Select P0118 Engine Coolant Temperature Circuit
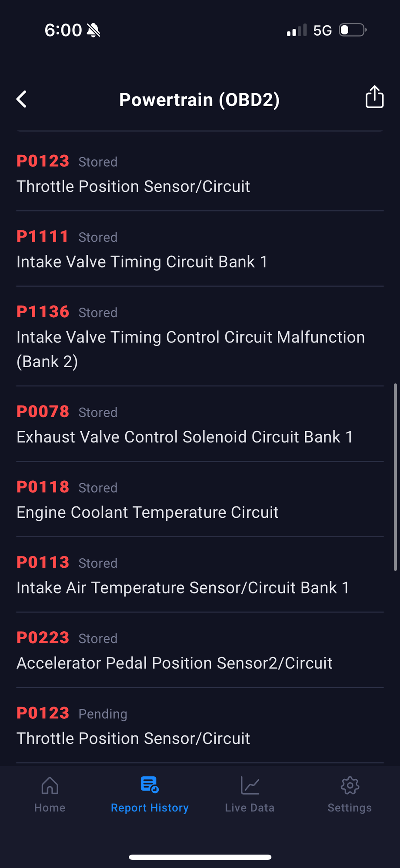Screen dimensions: 400x868 pos(200,499)
